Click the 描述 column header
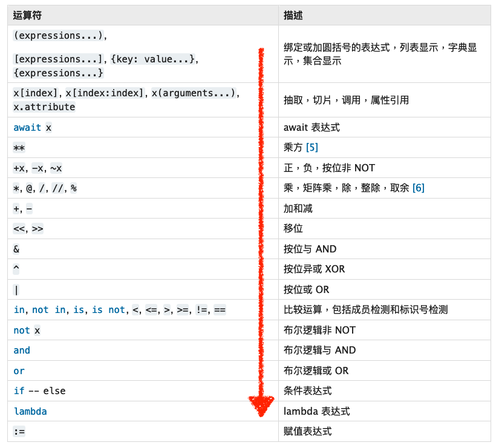 coord(293,16)
